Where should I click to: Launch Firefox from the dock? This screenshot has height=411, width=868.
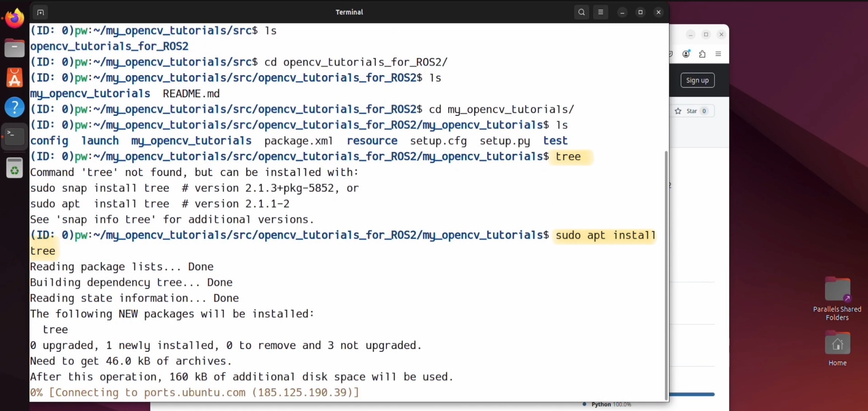(x=15, y=19)
